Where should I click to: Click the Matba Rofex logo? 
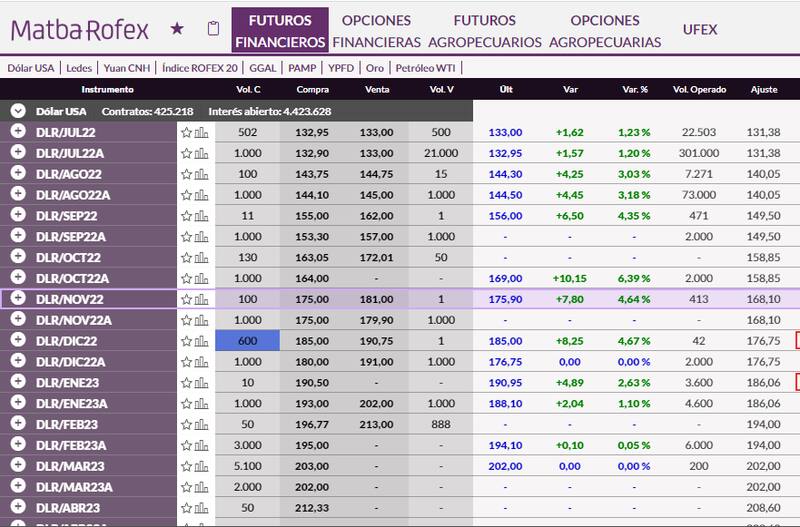pos(79,29)
